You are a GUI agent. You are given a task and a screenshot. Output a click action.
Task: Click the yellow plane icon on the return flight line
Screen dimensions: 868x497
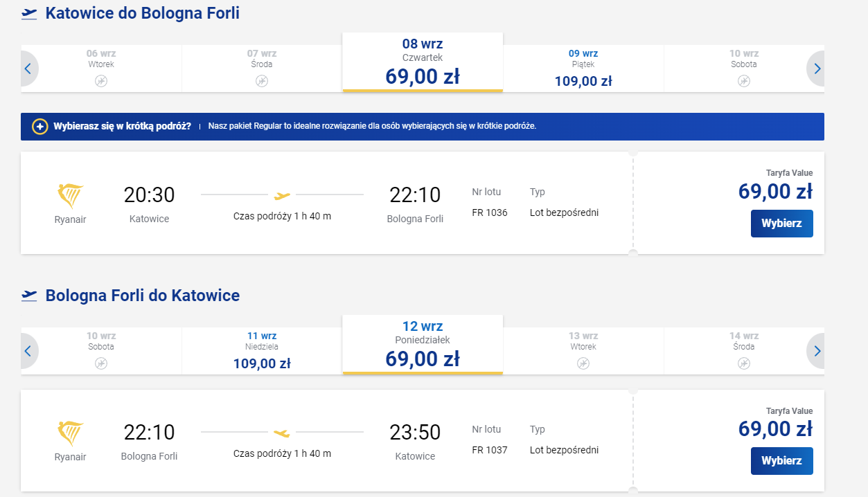[x=282, y=433]
